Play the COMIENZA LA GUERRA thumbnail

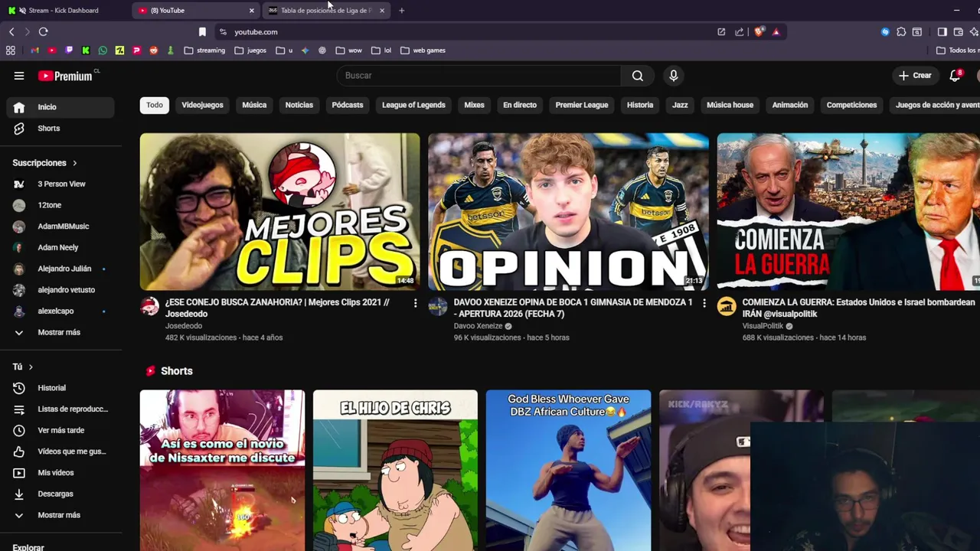click(x=848, y=212)
